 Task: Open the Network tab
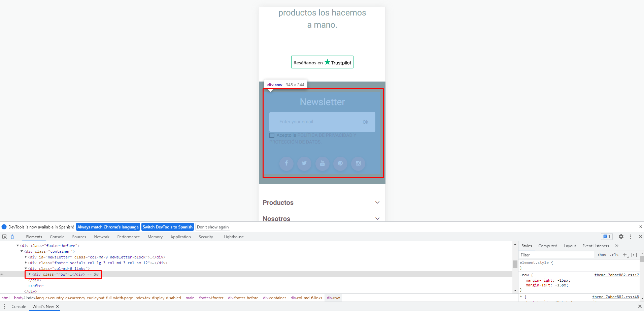102,237
